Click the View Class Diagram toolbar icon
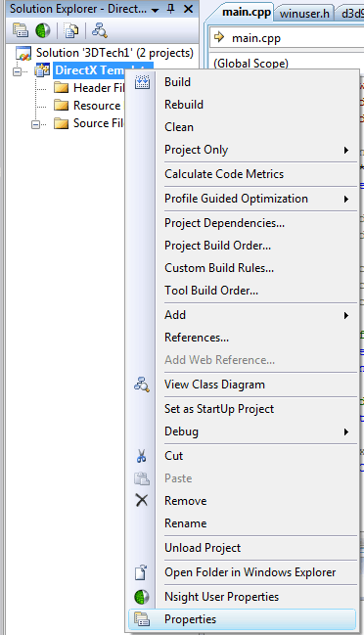The width and height of the screenshot is (364, 635). pyautogui.click(x=100, y=30)
